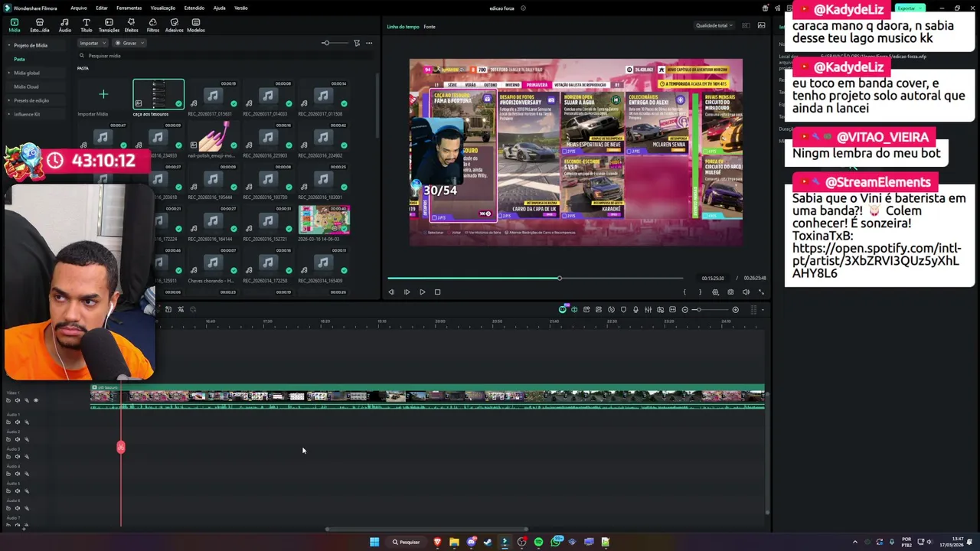Open the Ferramentas menu

click(x=129, y=8)
